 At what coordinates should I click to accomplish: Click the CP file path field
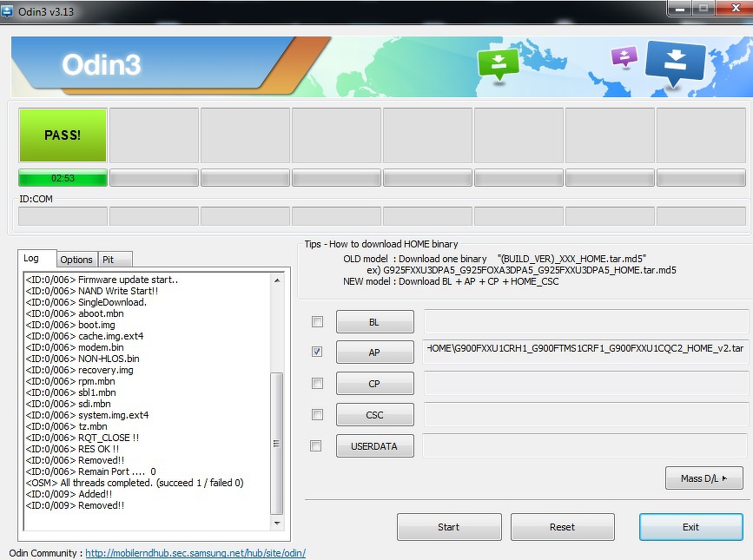click(585, 384)
